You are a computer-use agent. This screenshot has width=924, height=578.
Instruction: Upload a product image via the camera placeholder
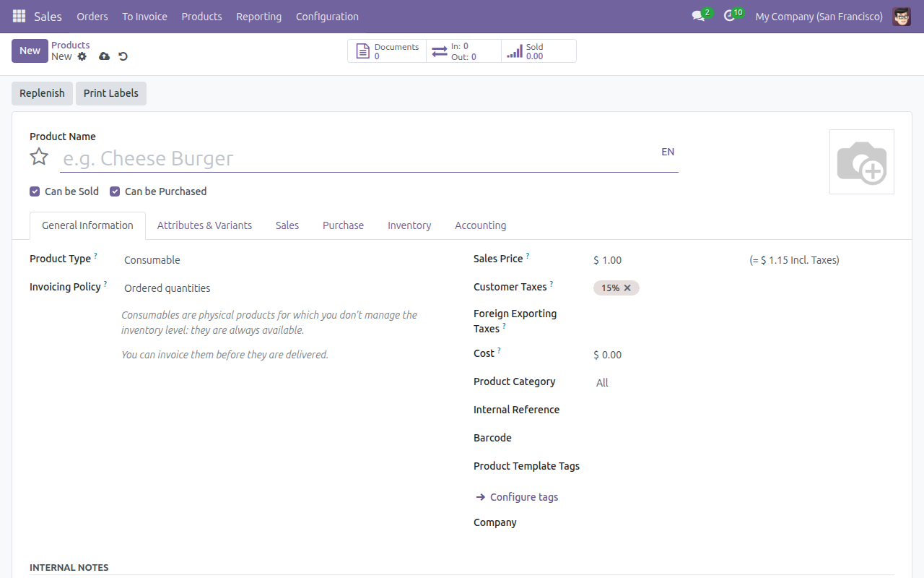point(862,162)
